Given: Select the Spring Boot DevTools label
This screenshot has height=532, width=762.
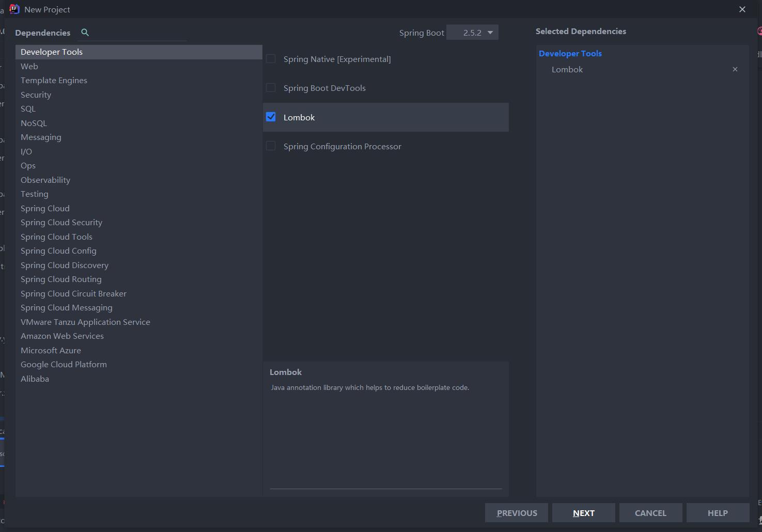Looking at the screenshot, I should tap(324, 88).
